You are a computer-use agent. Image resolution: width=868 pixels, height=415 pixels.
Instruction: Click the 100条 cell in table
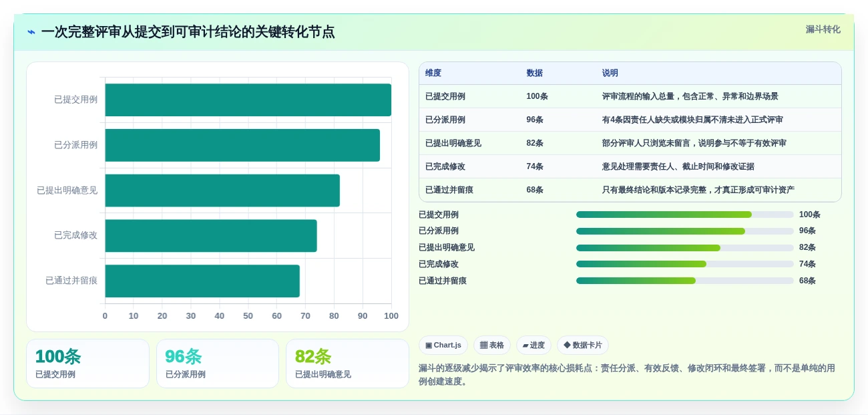click(x=537, y=96)
